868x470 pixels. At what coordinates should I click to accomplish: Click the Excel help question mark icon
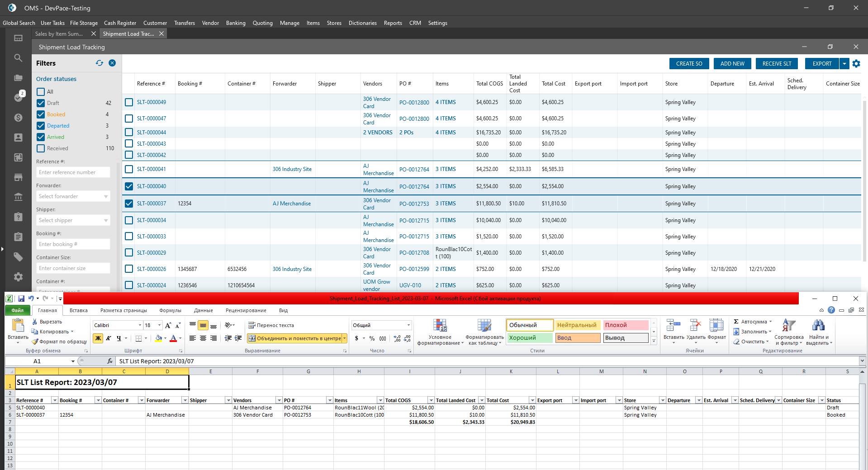[x=831, y=310]
